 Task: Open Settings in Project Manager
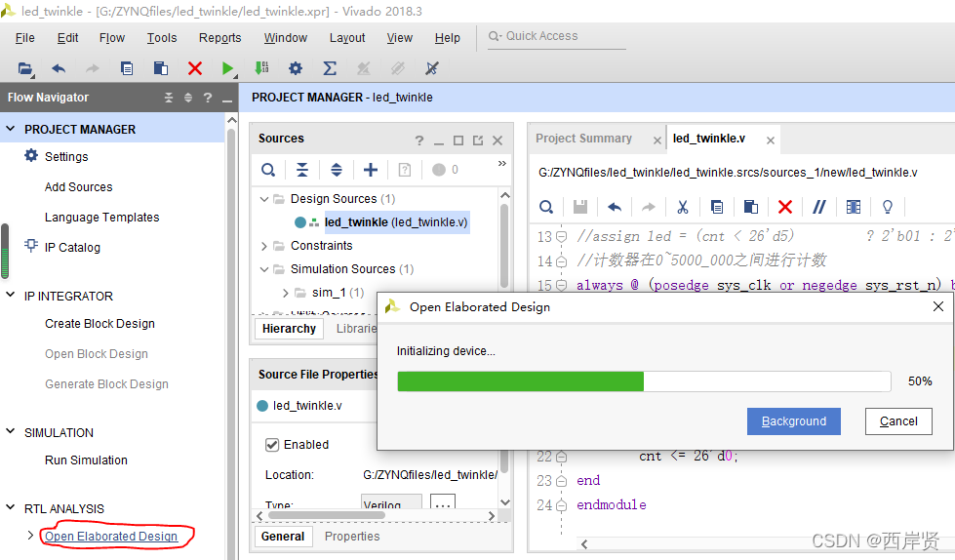point(66,157)
